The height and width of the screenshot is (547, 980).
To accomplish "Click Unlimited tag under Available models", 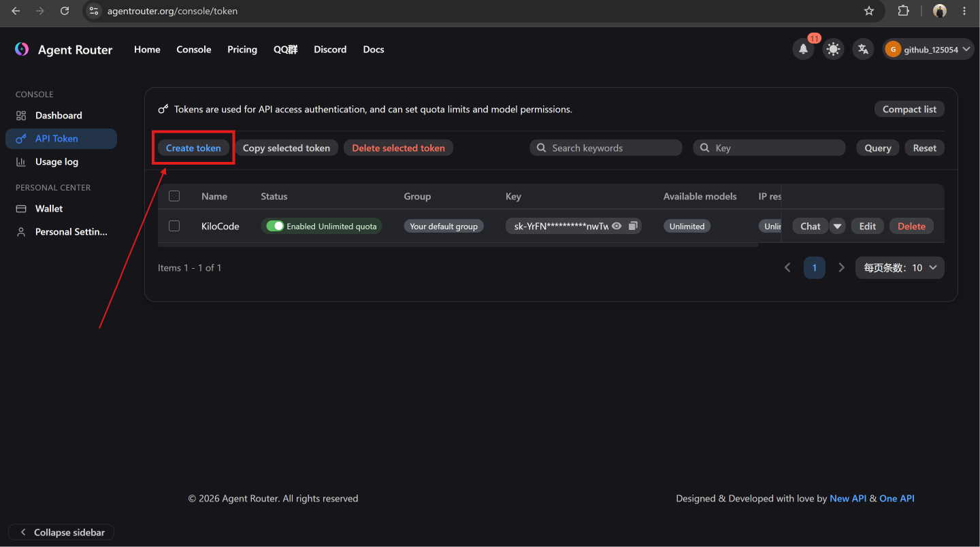I will click(687, 226).
